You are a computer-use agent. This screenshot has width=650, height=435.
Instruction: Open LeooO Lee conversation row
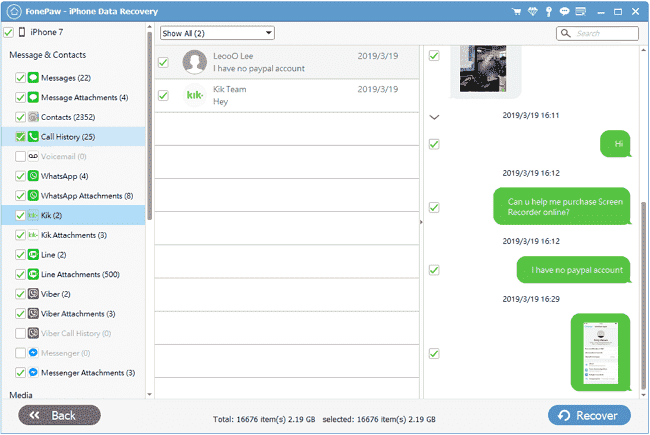287,62
